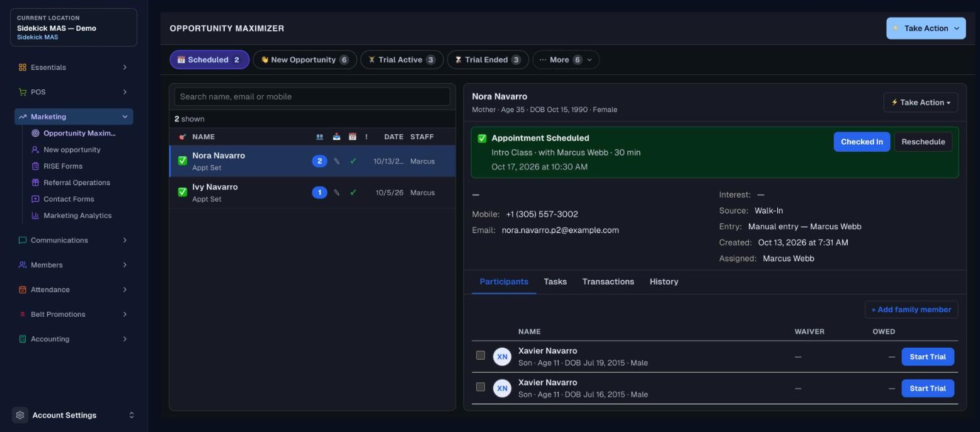Image resolution: width=980 pixels, height=432 pixels.
Task: Click green check next to Appointment Scheduled
Action: pyautogui.click(x=482, y=138)
